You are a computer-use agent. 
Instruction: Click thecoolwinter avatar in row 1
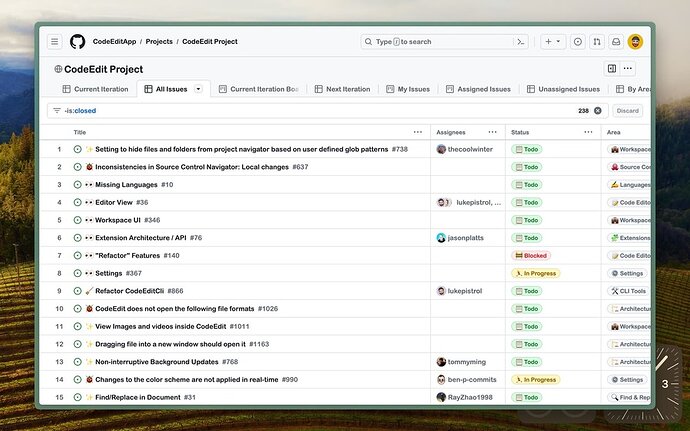click(441, 149)
